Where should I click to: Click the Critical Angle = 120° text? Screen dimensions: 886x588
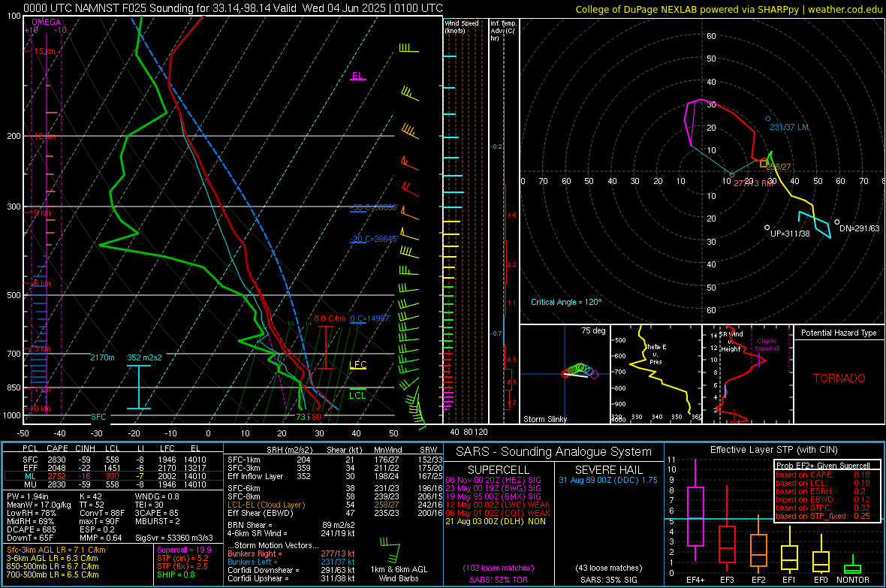pyautogui.click(x=566, y=302)
